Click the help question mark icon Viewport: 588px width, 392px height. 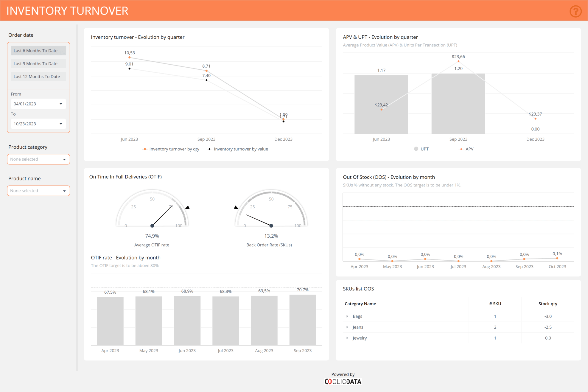point(575,11)
